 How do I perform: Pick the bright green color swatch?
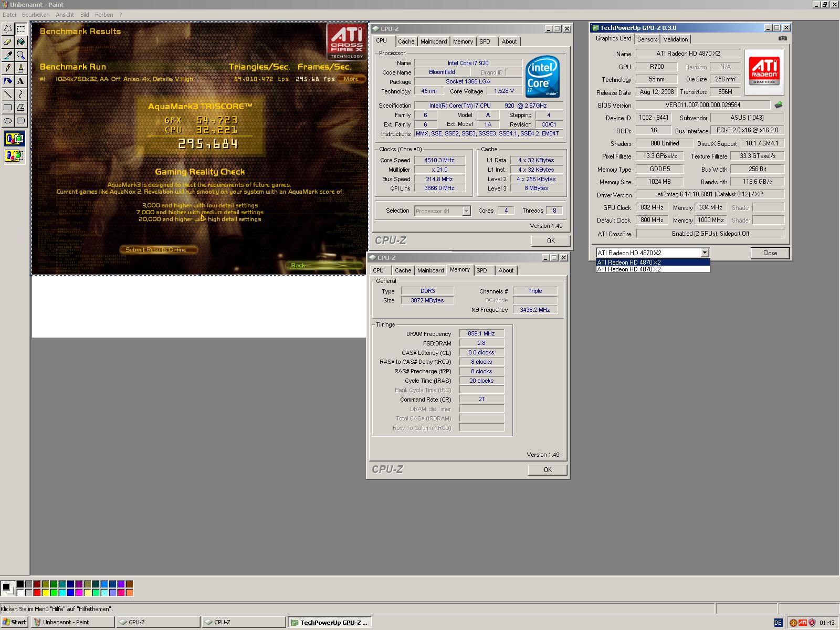click(54, 593)
